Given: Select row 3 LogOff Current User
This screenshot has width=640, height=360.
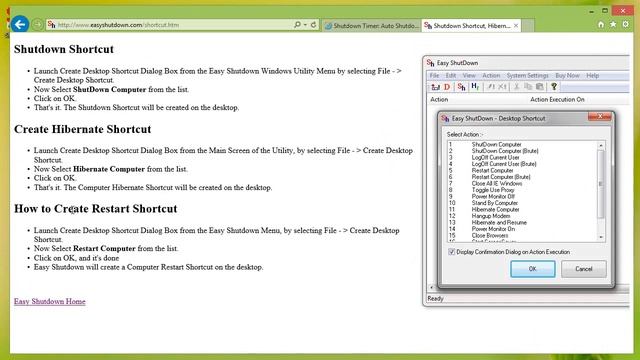Looking at the screenshot, I should click(523, 158).
